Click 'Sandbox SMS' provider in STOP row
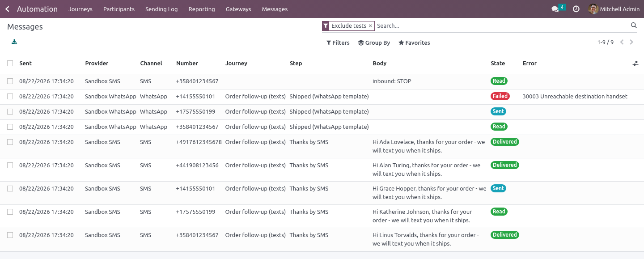 [x=102, y=81]
